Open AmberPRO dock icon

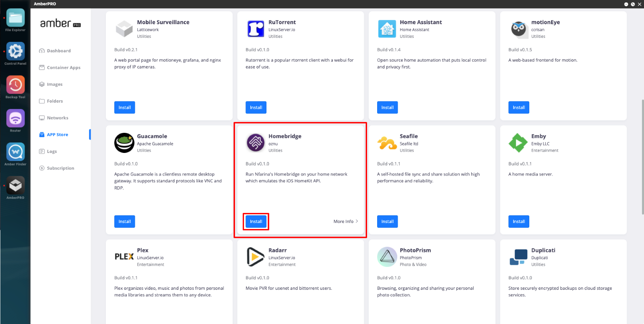(x=15, y=185)
